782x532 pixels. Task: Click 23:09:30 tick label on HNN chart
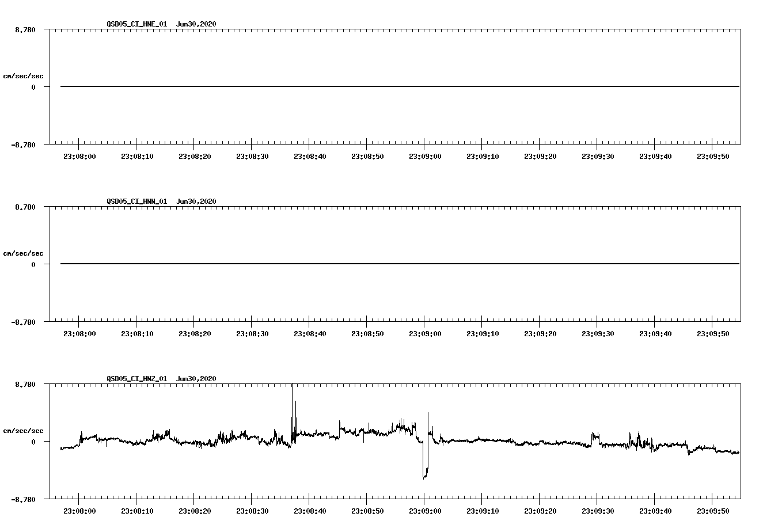point(598,334)
